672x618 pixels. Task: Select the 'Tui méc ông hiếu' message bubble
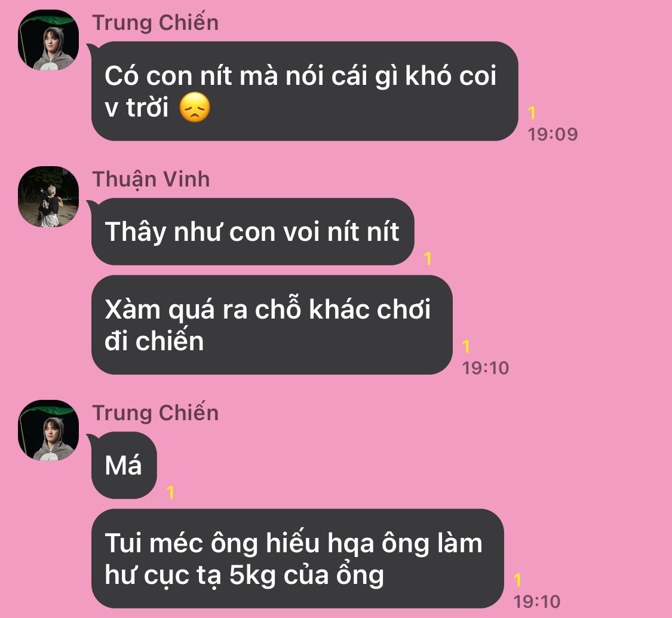[297, 558]
